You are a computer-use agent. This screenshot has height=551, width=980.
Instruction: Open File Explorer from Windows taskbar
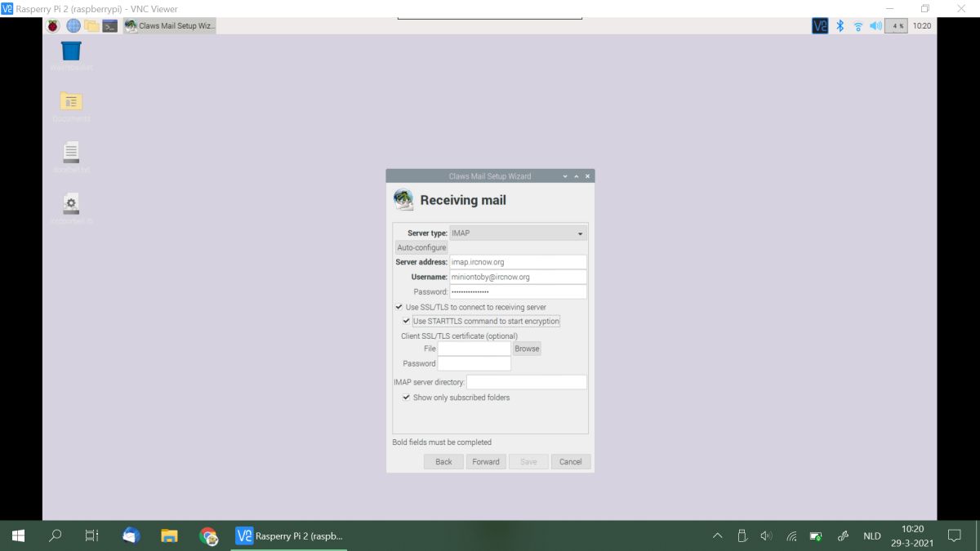169,536
